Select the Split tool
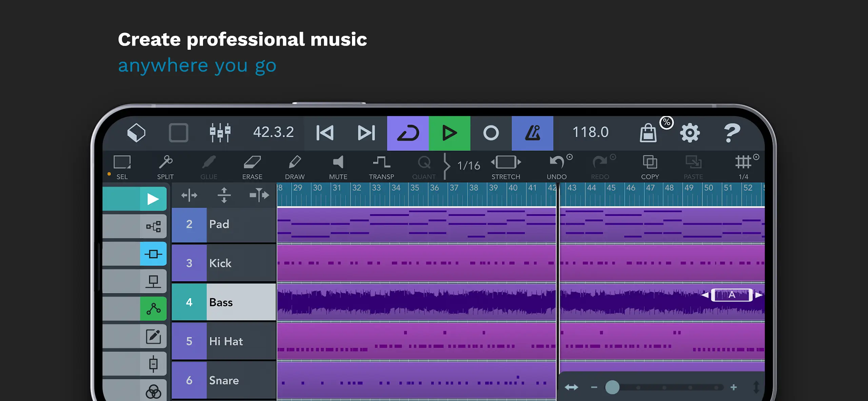 tap(166, 166)
